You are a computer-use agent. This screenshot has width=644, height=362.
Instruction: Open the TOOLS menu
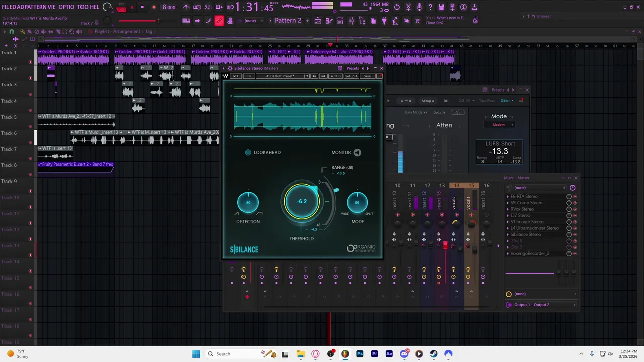(x=83, y=7)
